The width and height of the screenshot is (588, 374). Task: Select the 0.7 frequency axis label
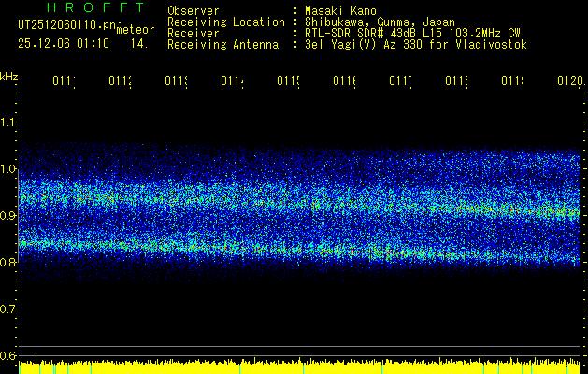tap(8, 309)
